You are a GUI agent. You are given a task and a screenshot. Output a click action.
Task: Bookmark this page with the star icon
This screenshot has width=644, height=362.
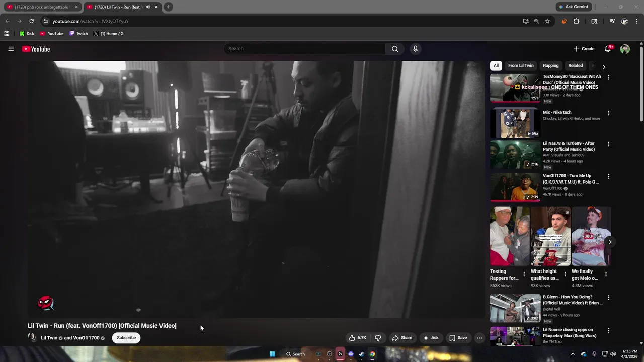[x=547, y=21]
